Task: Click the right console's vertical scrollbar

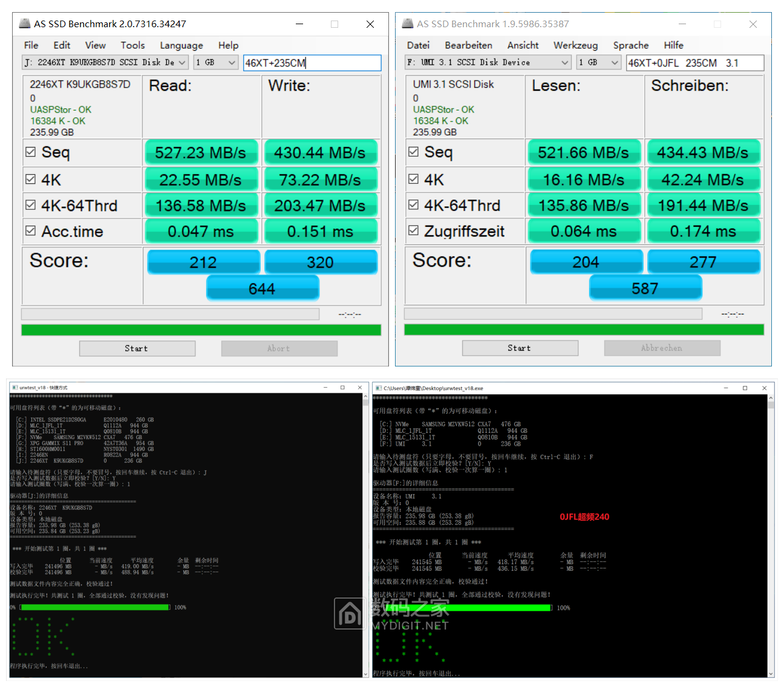Action: point(771,536)
